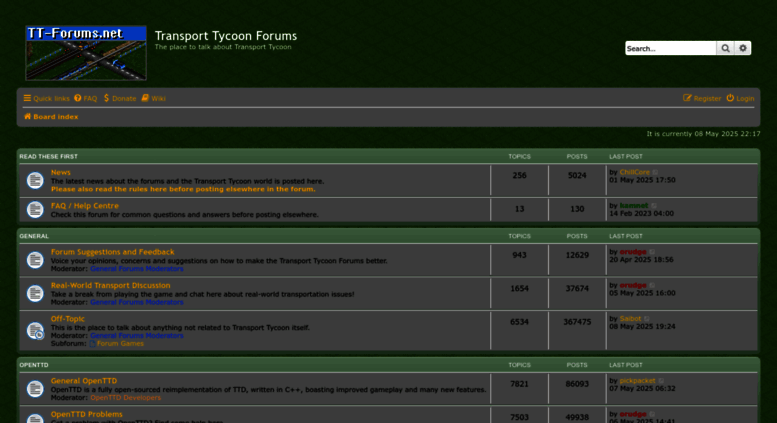The height and width of the screenshot is (423, 777).
Task: Click the General OpenTTD forum icon
Action: pyautogui.click(x=35, y=389)
